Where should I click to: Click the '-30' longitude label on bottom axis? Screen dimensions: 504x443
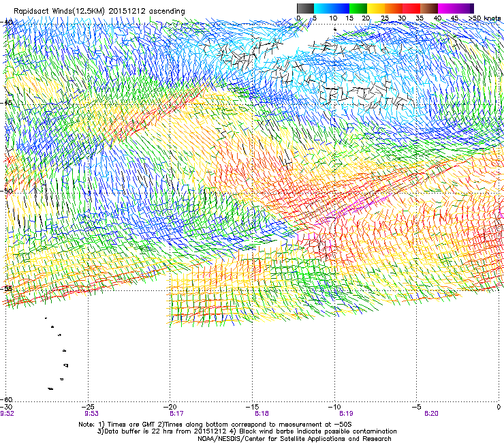point(6,407)
